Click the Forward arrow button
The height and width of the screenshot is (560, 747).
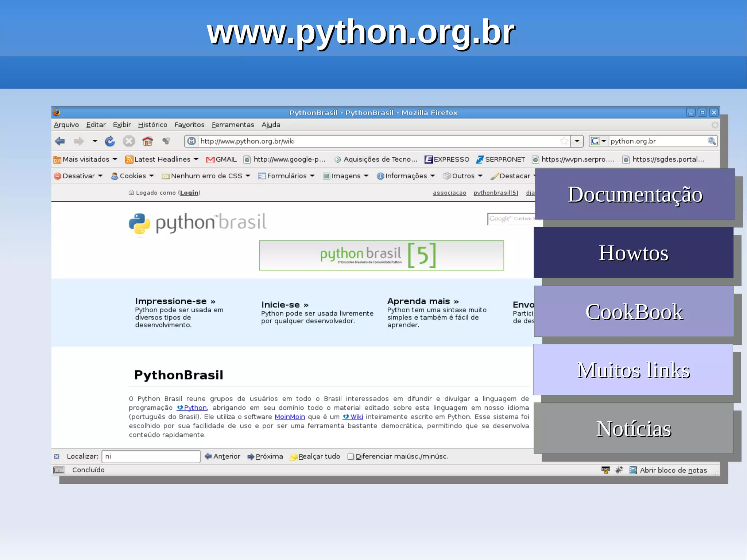[79, 141]
